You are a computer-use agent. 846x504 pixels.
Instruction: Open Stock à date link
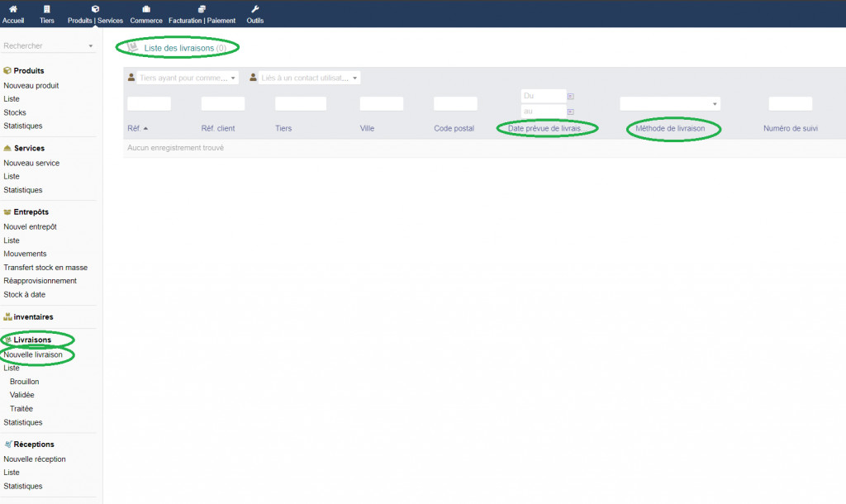(x=24, y=295)
